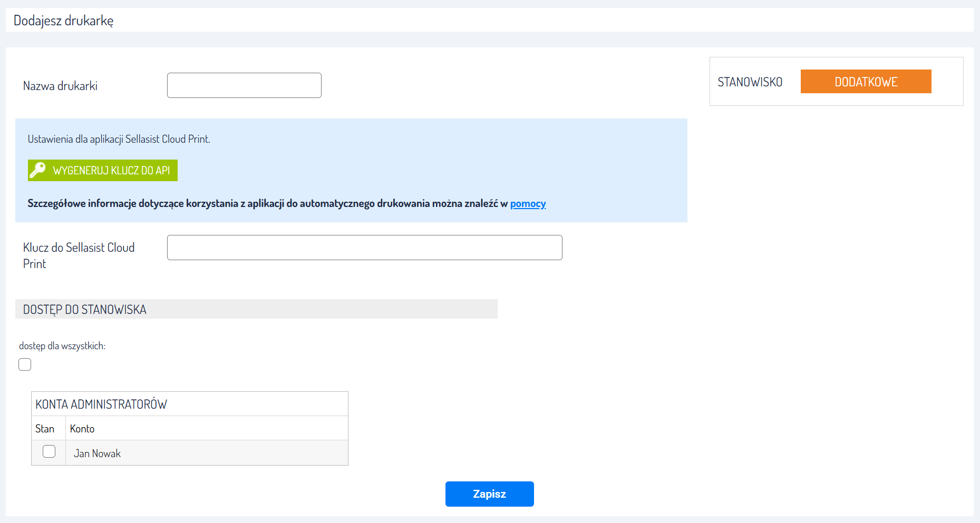
Task: Select the STANOWISKO label
Action: [750, 82]
